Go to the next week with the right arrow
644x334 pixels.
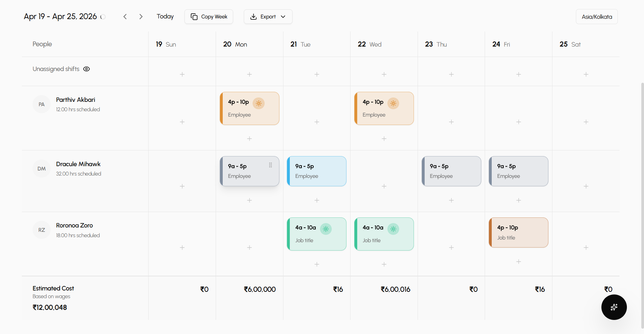tap(141, 16)
